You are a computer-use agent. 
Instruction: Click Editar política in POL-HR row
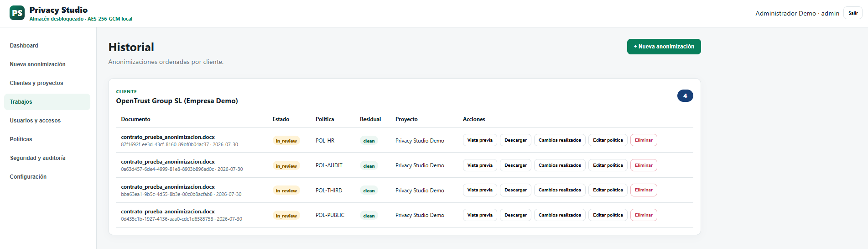(x=608, y=140)
